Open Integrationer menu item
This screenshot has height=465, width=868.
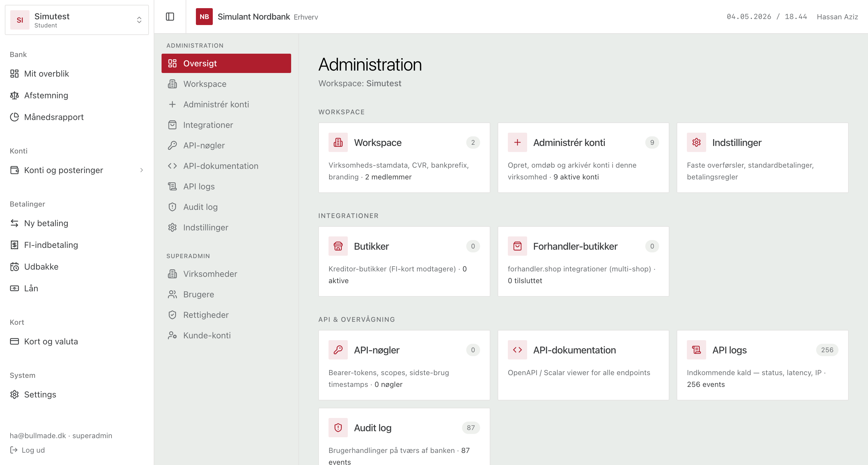226,125
